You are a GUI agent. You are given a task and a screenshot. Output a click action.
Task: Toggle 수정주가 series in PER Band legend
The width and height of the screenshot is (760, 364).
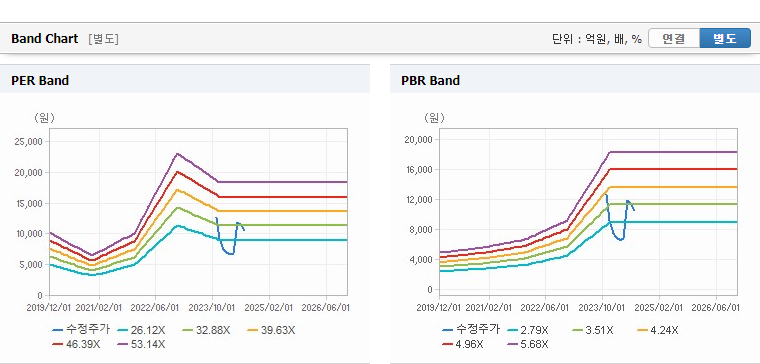point(81,330)
